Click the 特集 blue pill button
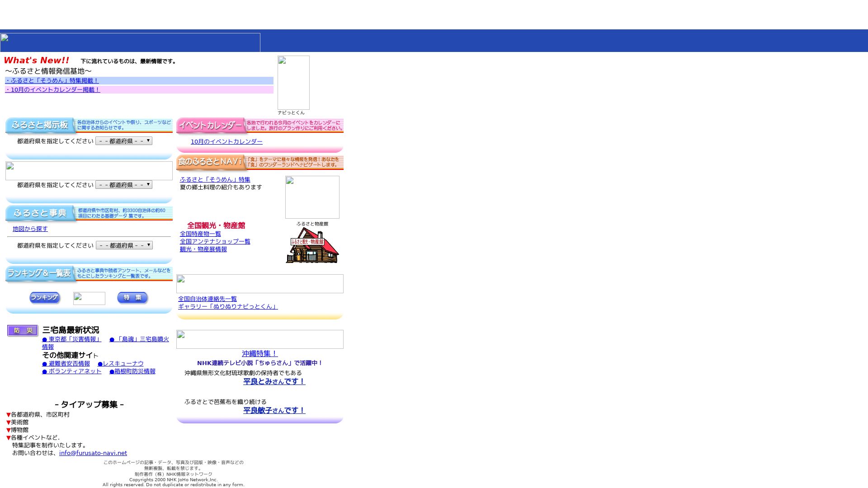The height and width of the screenshot is (488, 868). point(132,297)
